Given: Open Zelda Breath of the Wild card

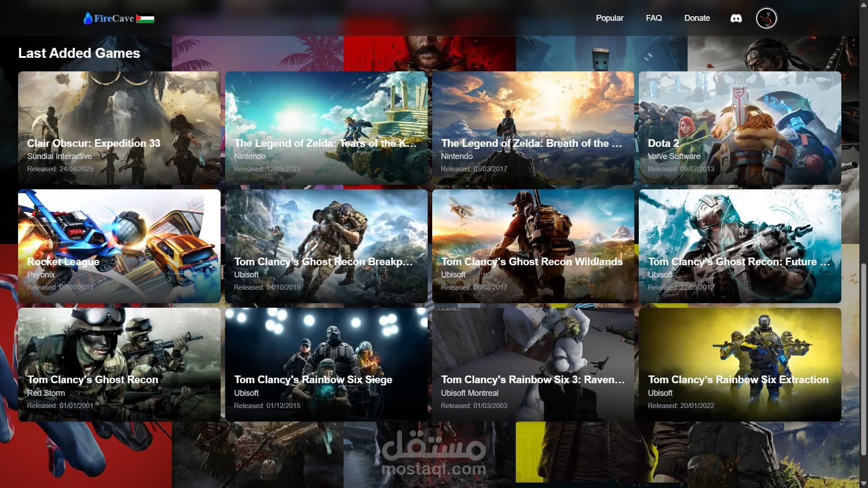Looking at the screenshot, I should 533,128.
